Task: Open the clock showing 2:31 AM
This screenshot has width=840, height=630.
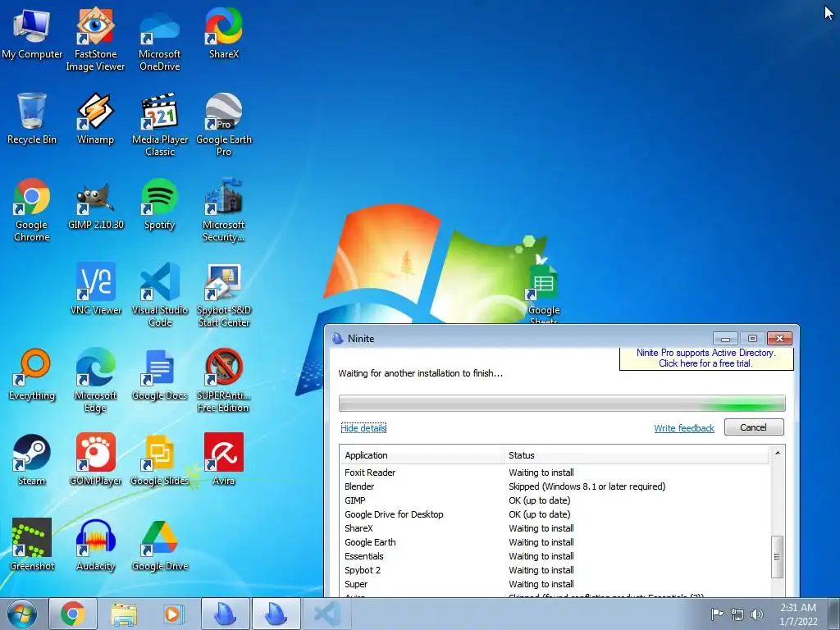Action: [798, 614]
